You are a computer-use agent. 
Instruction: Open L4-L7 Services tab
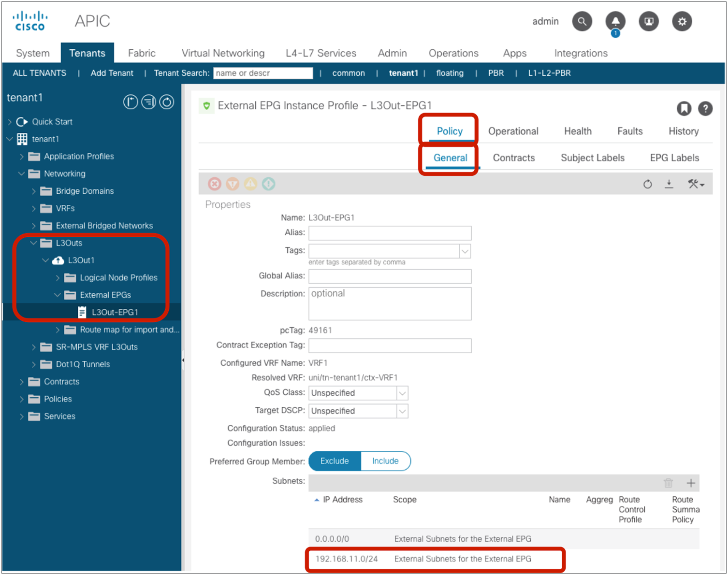tap(321, 53)
